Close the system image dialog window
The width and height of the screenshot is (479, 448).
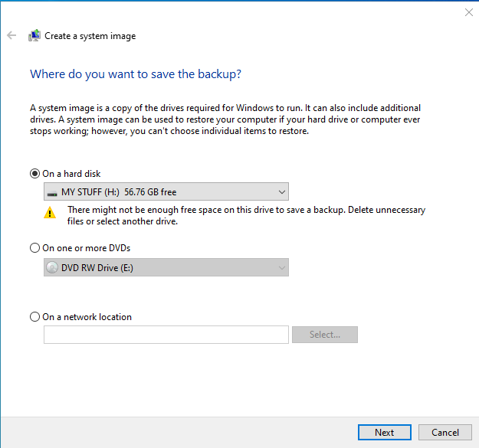point(468,11)
